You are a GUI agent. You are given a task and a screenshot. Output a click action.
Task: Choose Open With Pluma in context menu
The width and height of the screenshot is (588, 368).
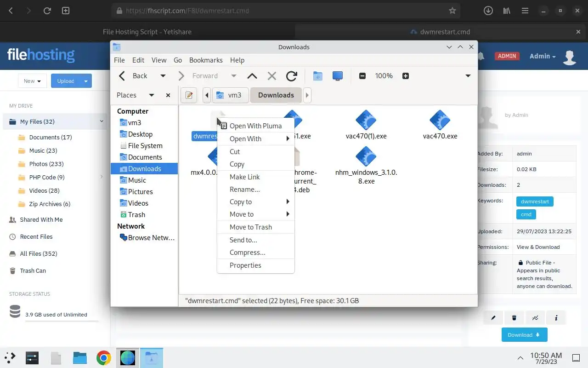255,126
